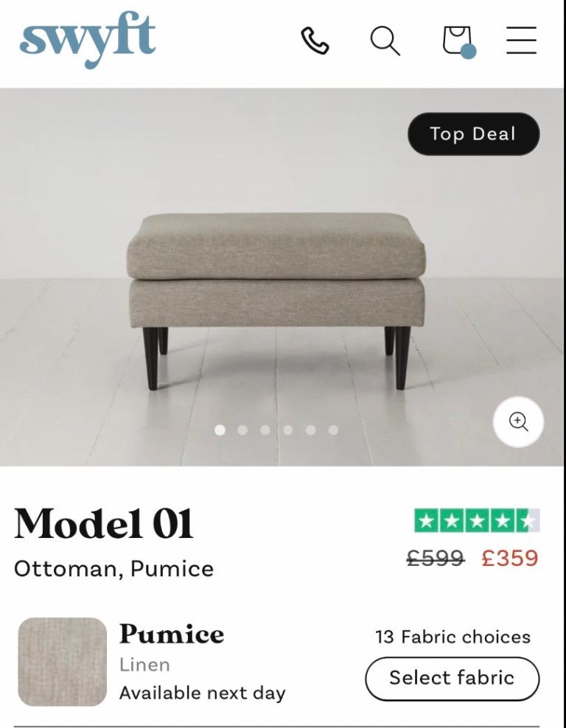566x728 pixels.
Task: Open the hamburger menu
Action: [x=521, y=41]
